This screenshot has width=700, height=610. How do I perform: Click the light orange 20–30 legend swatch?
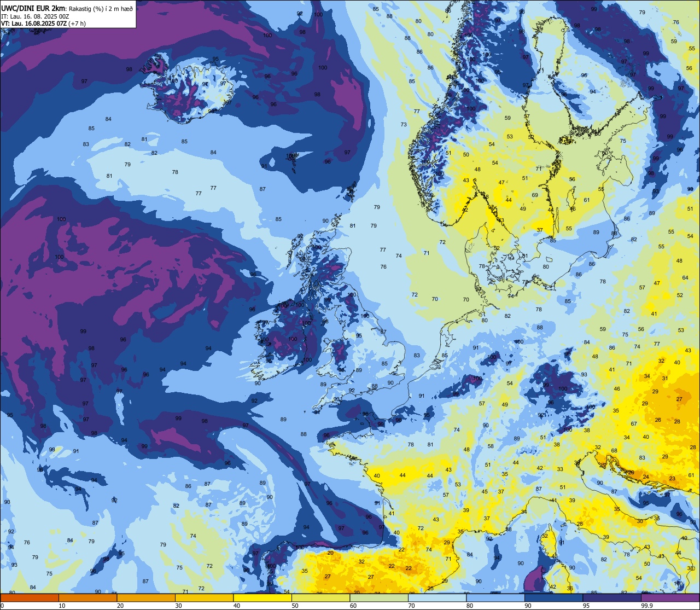pyautogui.click(x=146, y=597)
